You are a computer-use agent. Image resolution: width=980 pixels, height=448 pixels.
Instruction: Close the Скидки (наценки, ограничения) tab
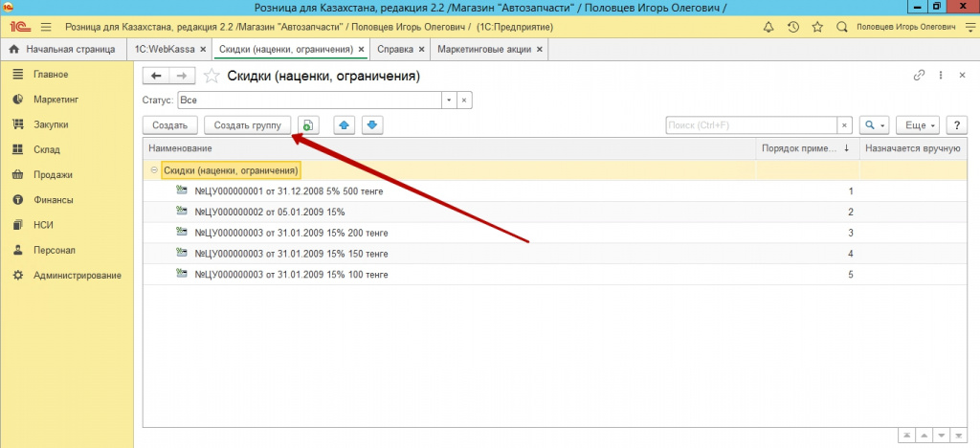(x=361, y=50)
